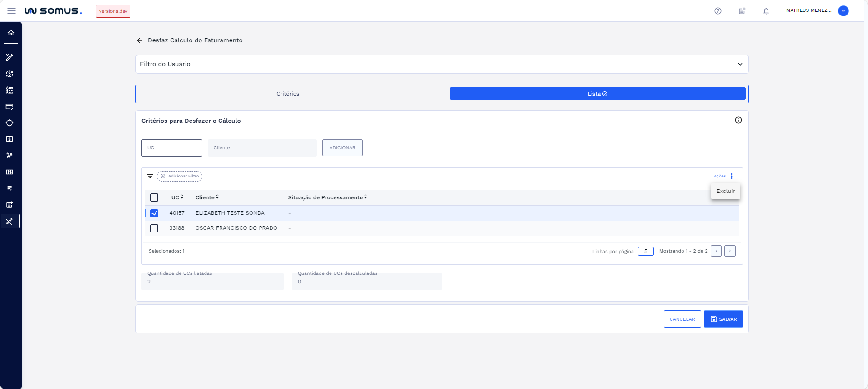
Task: Open the notifications bell icon
Action: click(766, 11)
